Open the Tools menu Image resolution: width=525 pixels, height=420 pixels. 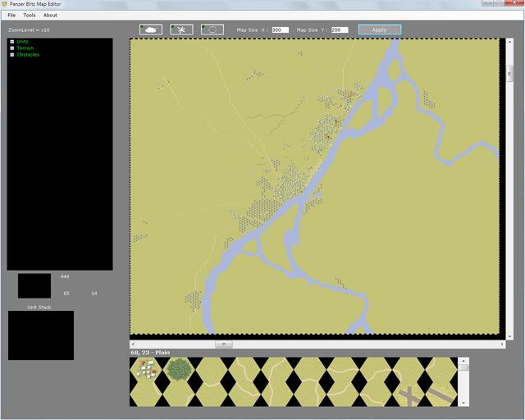coord(30,16)
